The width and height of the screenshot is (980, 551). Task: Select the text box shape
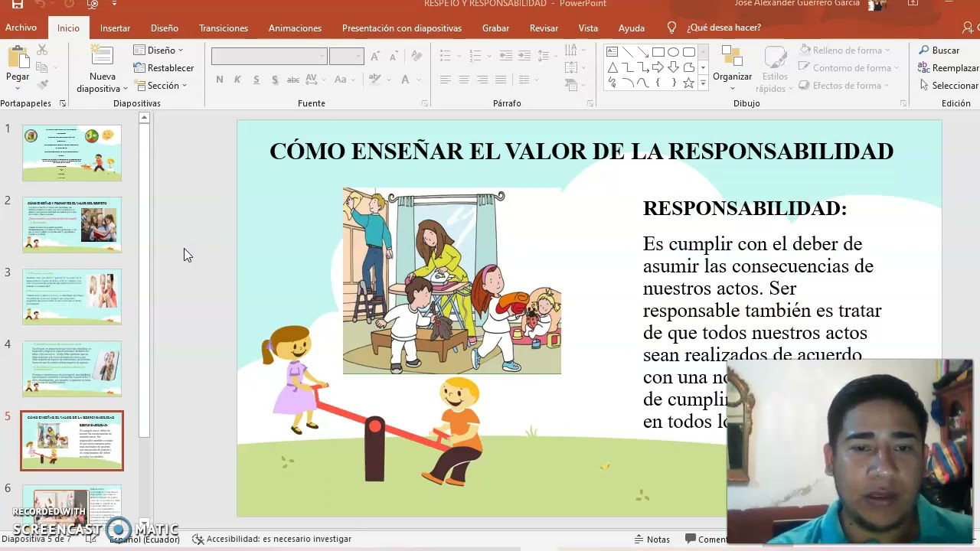[x=612, y=52]
